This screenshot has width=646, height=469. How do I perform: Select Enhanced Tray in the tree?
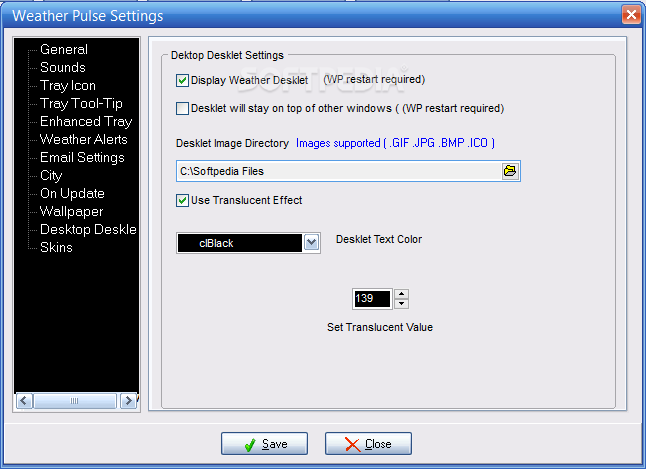point(86,122)
